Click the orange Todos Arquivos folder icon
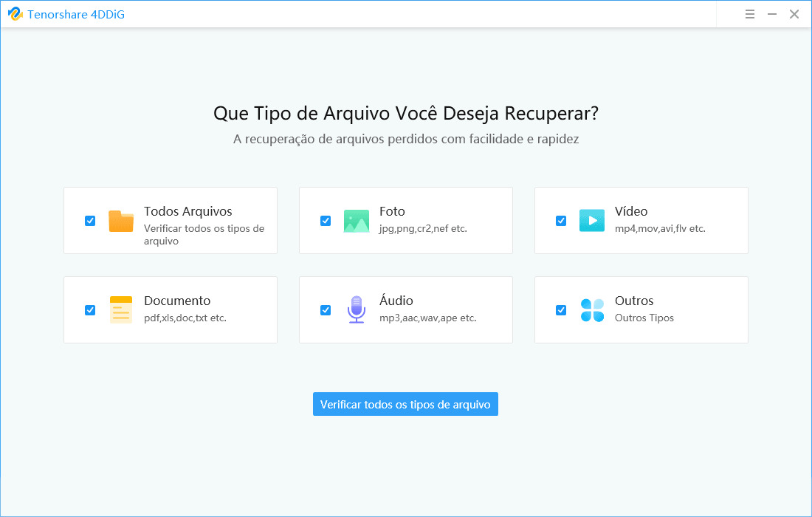812x517 pixels. pos(121,221)
